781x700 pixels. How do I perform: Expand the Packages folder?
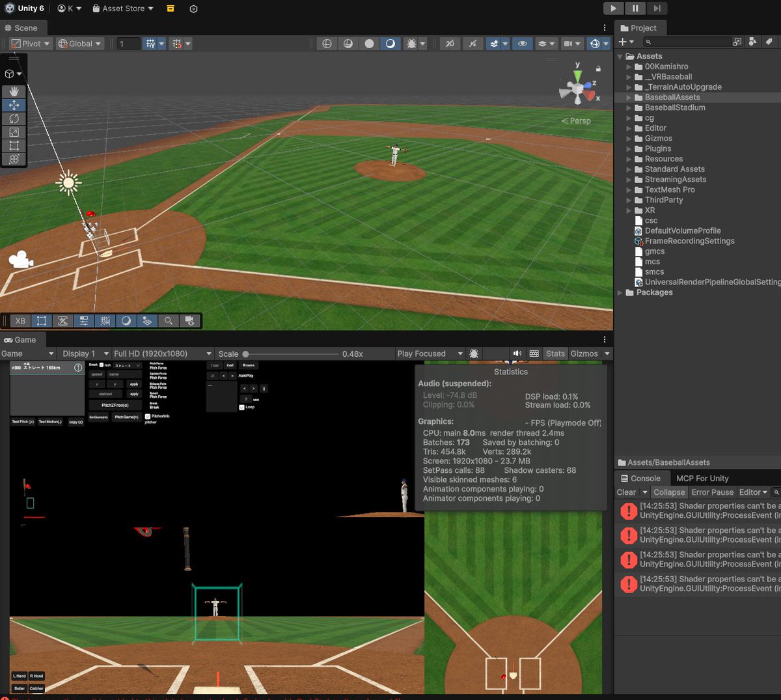point(620,292)
